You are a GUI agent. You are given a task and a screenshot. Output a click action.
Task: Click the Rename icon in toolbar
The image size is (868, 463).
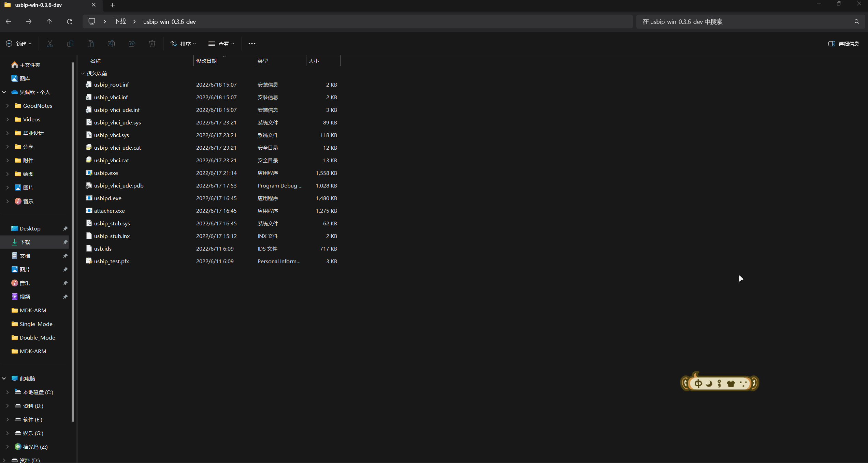(x=111, y=44)
